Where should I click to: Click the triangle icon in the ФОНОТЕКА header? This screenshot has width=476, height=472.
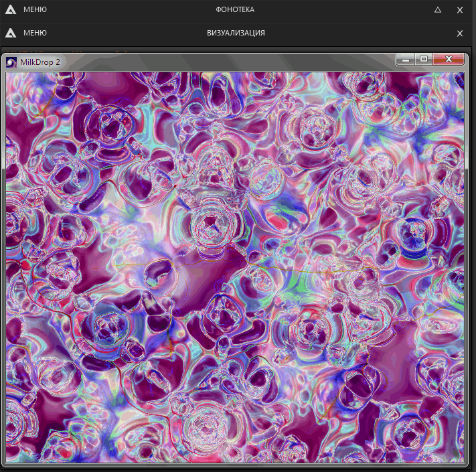pos(437,10)
